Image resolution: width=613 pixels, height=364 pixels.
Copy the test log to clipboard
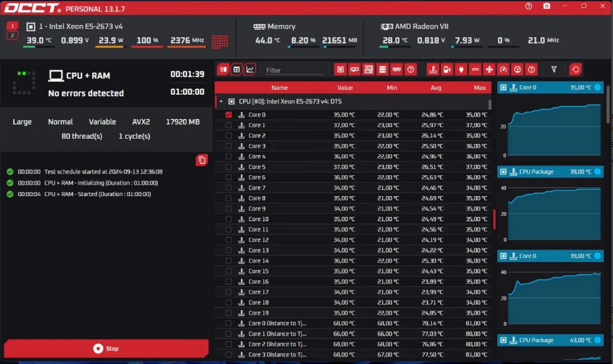click(x=202, y=160)
